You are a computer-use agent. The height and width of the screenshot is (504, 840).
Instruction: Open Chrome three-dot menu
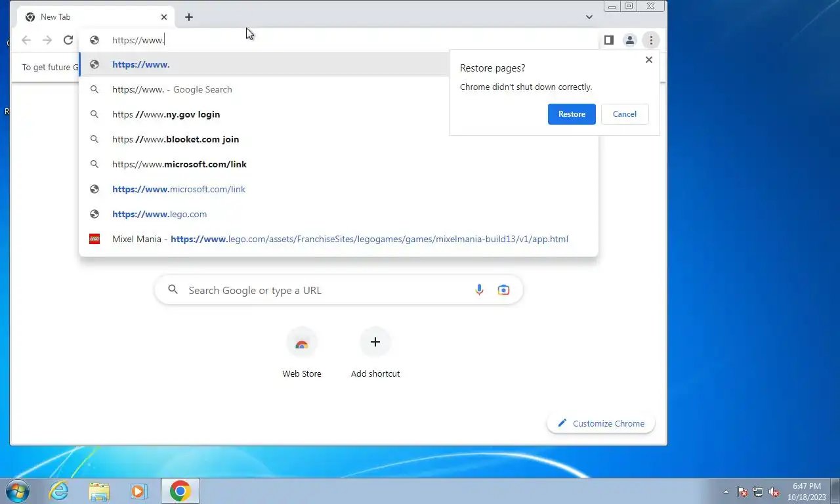tap(650, 40)
